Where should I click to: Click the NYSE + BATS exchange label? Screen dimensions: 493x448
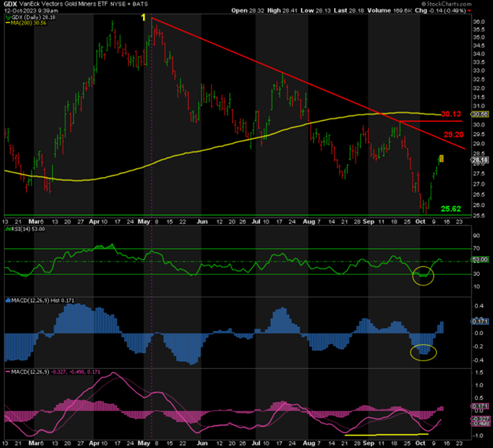(129, 4)
